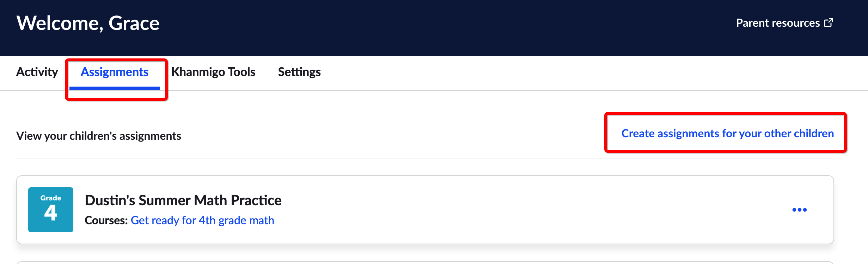868x264 pixels.
Task: Switch to the Activity tab
Action: [x=37, y=72]
